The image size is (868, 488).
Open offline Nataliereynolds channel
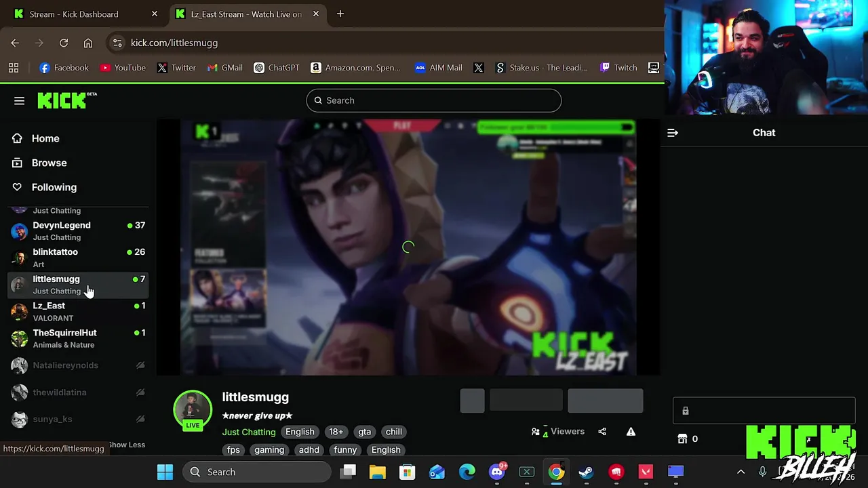(78, 365)
